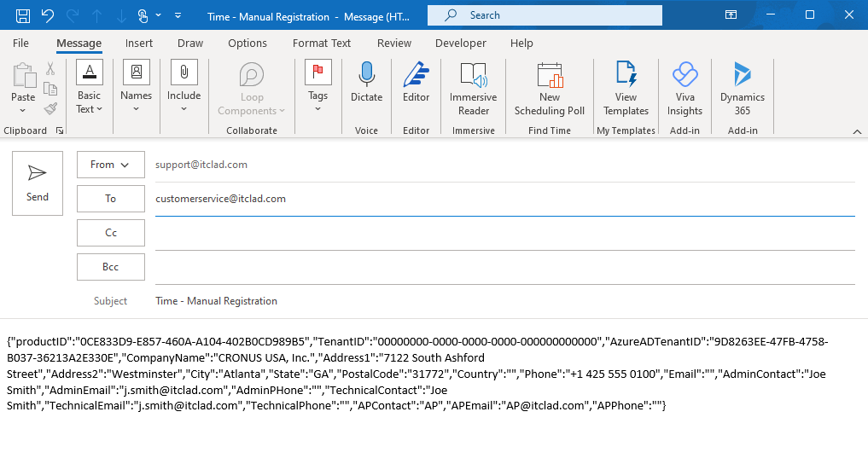Open the File menu
Image resolution: width=868 pixels, height=464 pixels.
[x=20, y=43]
